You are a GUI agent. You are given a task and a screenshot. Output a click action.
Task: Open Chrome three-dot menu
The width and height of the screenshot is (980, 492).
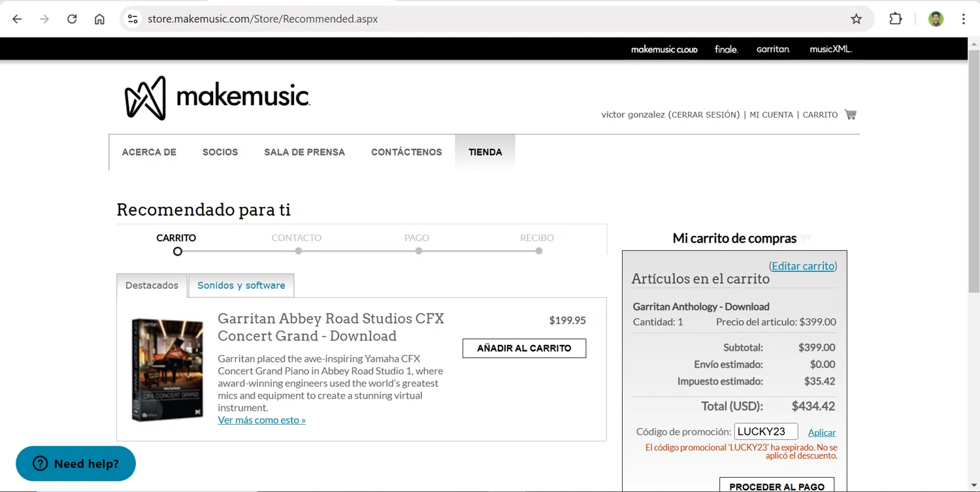pos(964,19)
